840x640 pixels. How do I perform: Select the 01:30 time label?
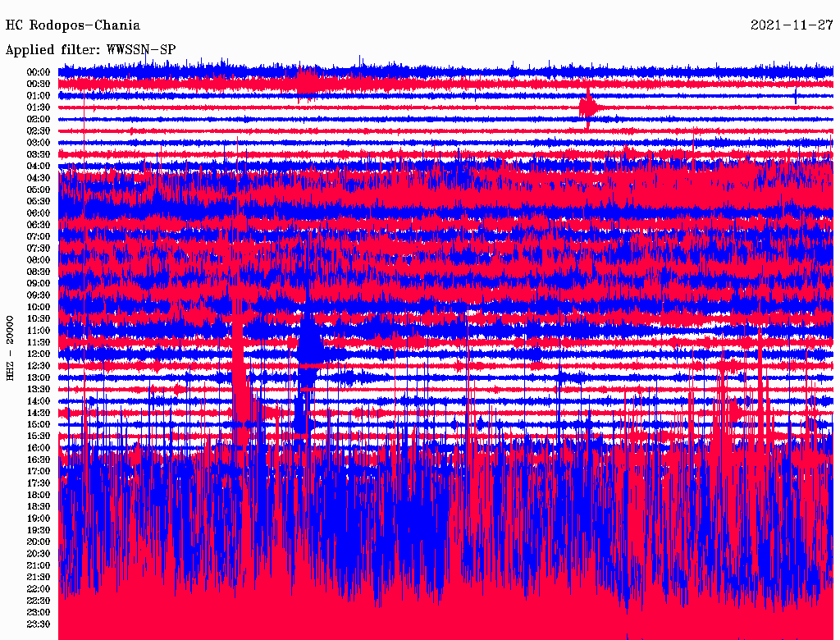point(39,107)
